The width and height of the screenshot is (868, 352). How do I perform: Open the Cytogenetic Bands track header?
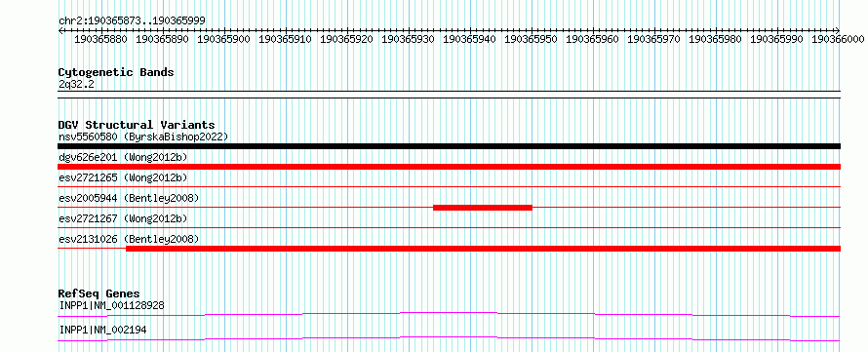[116, 72]
